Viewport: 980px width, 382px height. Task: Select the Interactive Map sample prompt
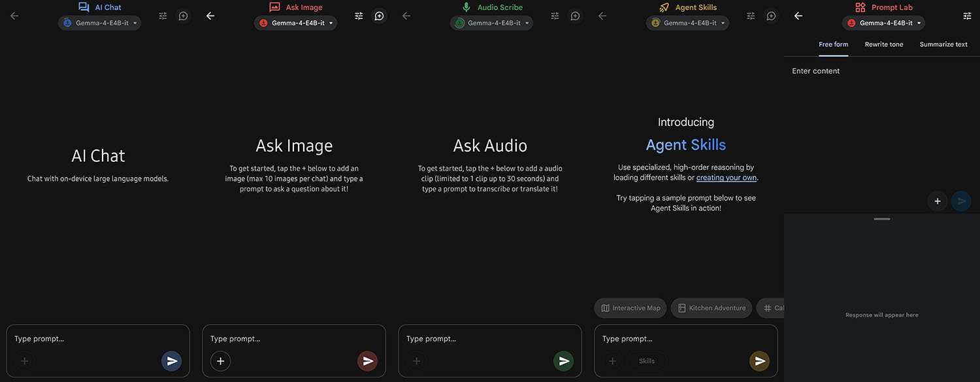point(630,308)
